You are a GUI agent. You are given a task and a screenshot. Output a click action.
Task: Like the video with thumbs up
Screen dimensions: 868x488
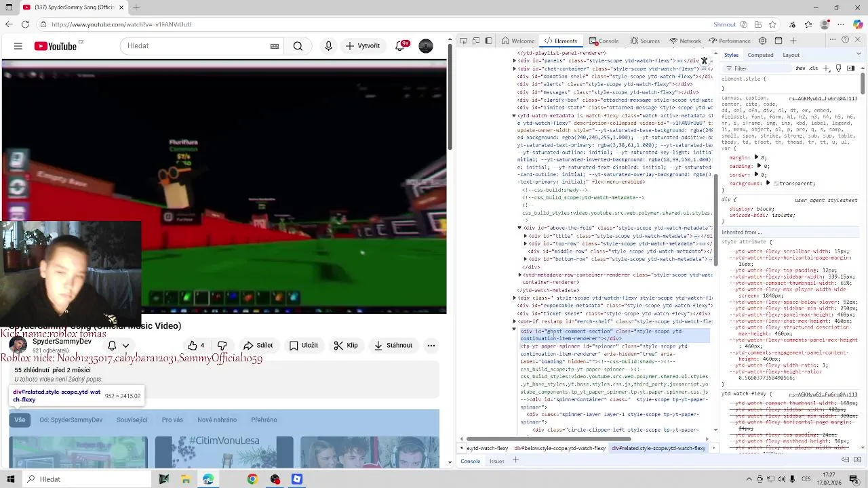(195, 346)
